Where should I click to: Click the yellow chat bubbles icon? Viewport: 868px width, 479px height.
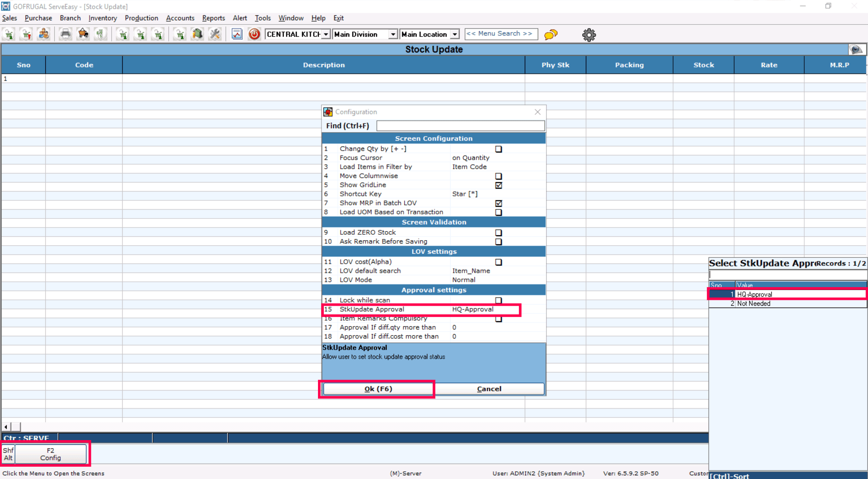click(550, 35)
